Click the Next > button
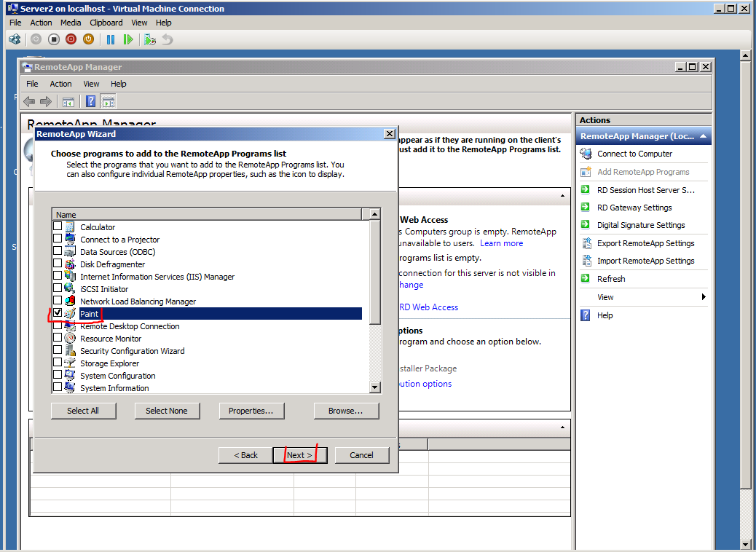This screenshot has height=552, width=756. pyautogui.click(x=299, y=455)
